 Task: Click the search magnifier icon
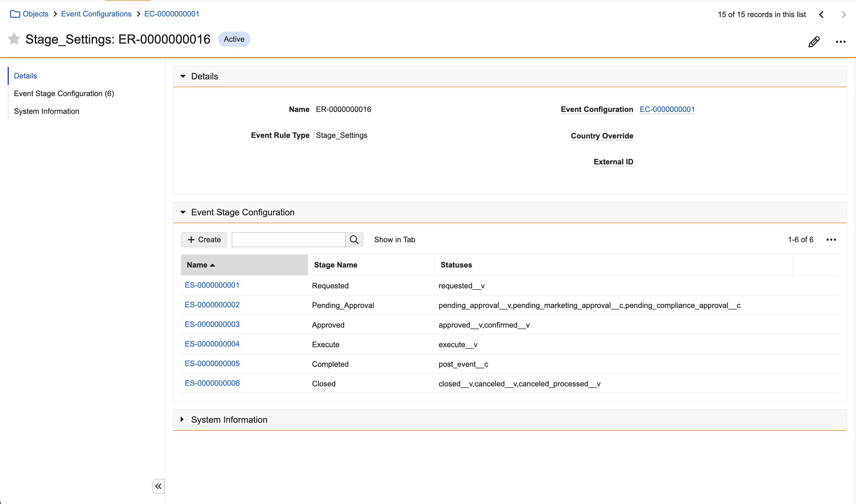pyautogui.click(x=354, y=240)
